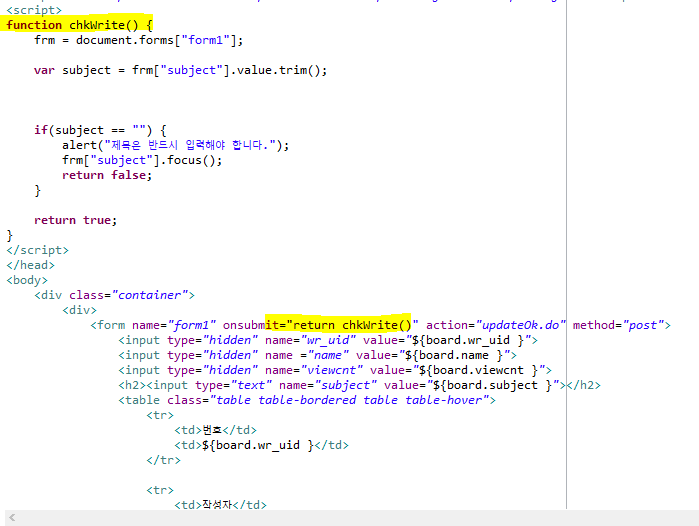Click the hidden input named 'wr_uid'
The height and width of the screenshot is (526, 699).
[328, 340]
